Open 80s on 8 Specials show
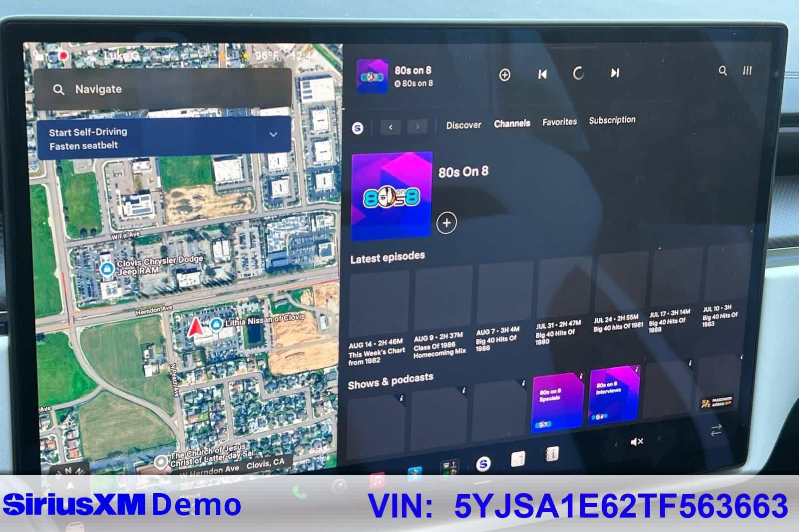Image resolution: width=799 pixels, height=532 pixels. tap(557, 402)
